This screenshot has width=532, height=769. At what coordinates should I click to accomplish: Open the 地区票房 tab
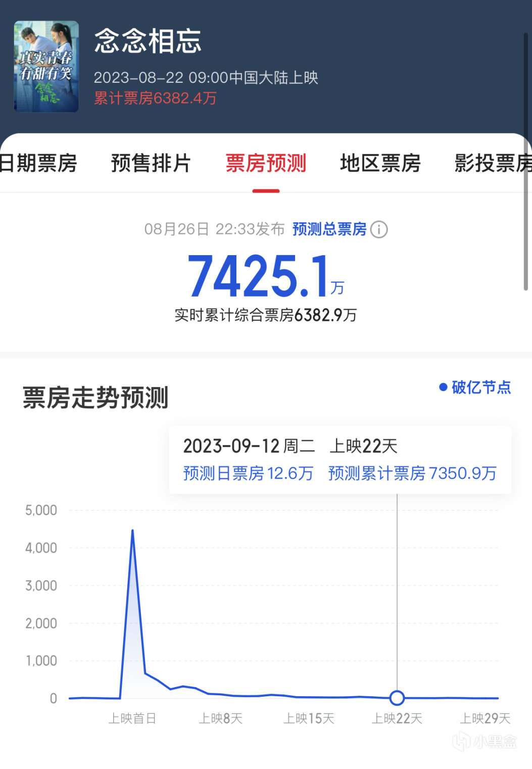pos(380,163)
